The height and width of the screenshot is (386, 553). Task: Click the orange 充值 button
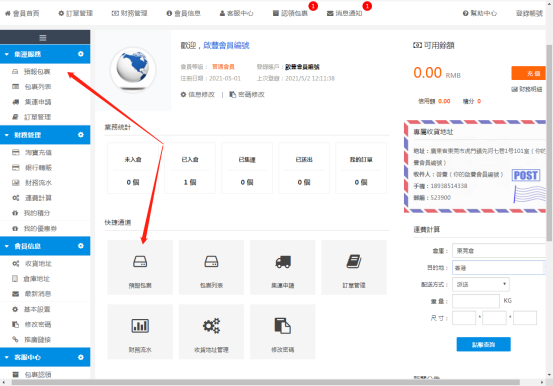529,73
